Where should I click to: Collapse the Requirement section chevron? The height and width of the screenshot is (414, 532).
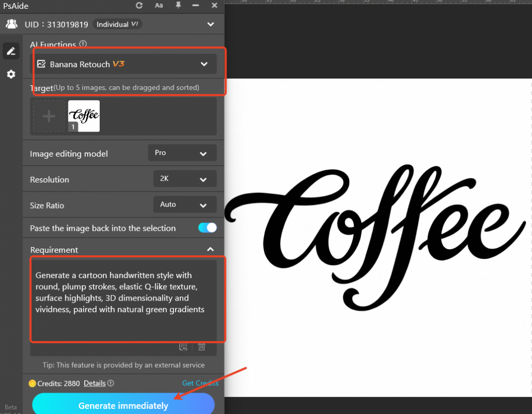210,250
